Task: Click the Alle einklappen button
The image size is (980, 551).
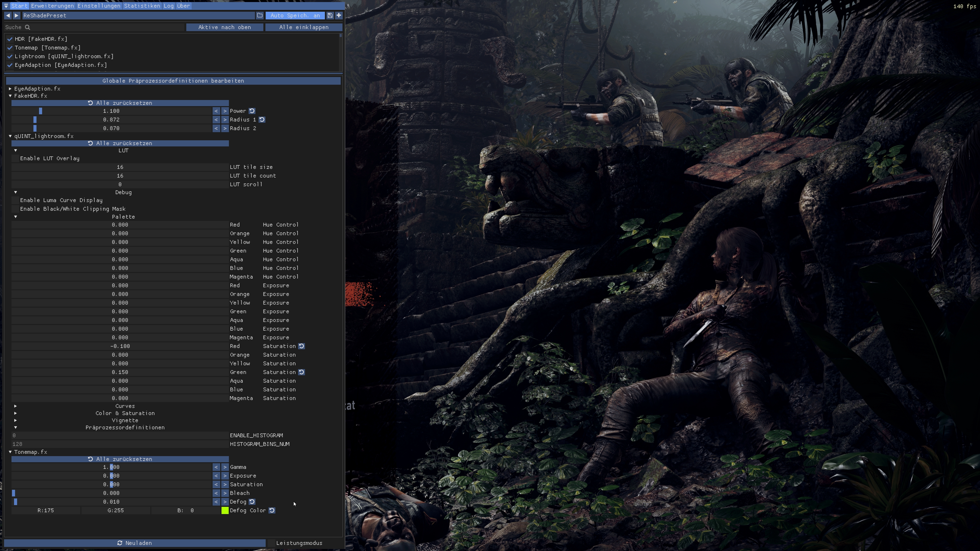Action: coord(304,27)
